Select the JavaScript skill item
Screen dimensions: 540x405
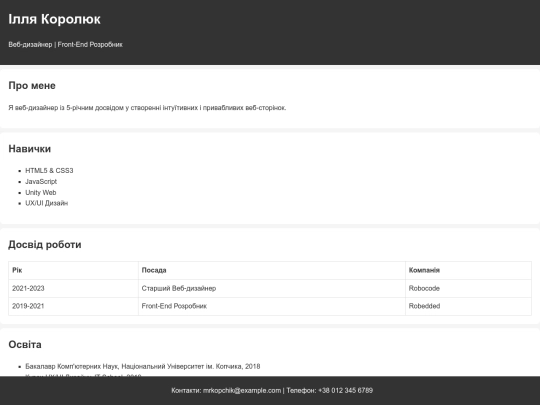[x=41, y=181]
